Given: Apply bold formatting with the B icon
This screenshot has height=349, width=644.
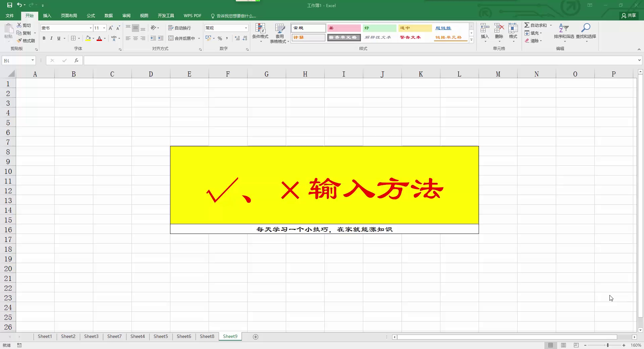Looking at the screenshot, I should (x=44, y=38).
